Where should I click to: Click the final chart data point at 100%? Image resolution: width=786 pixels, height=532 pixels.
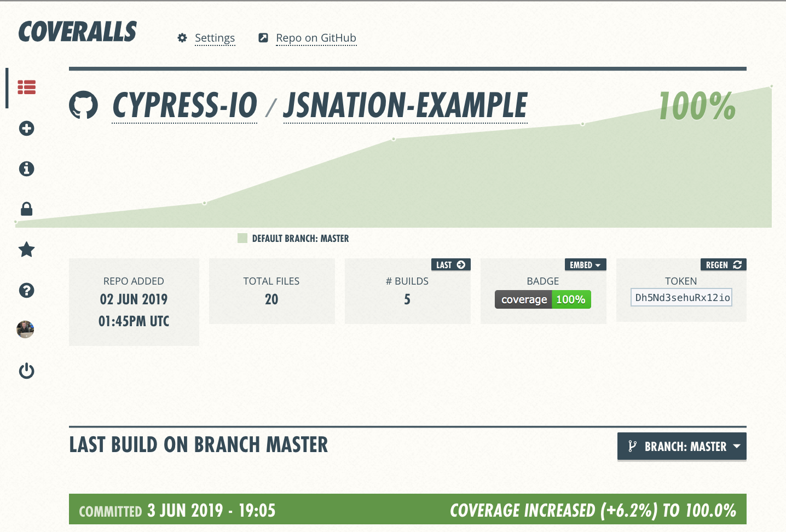point(771,86)
